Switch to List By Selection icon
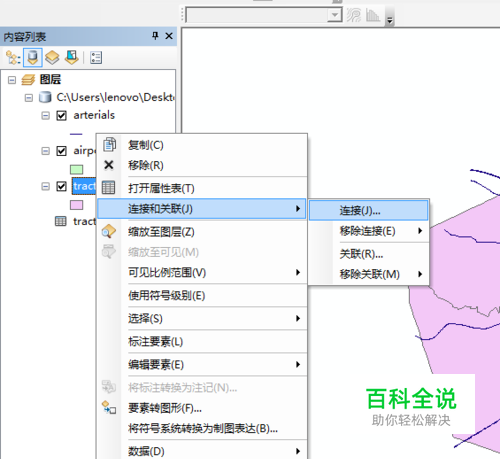The image size is (500, 459). tap(72, 57)
